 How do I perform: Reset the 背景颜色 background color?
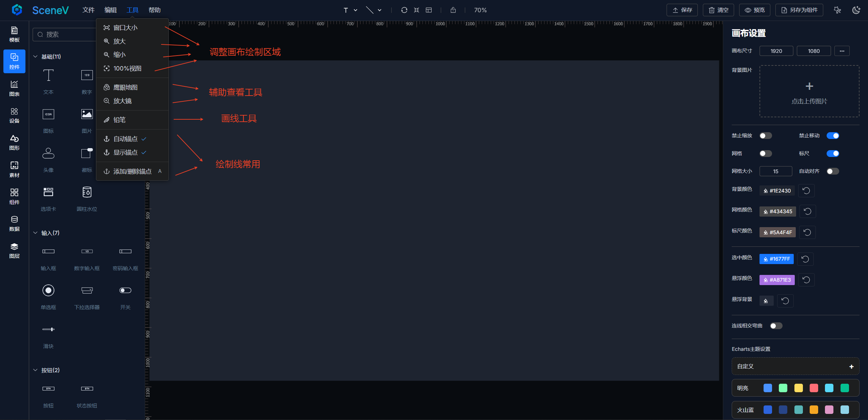tap(806, 191)
